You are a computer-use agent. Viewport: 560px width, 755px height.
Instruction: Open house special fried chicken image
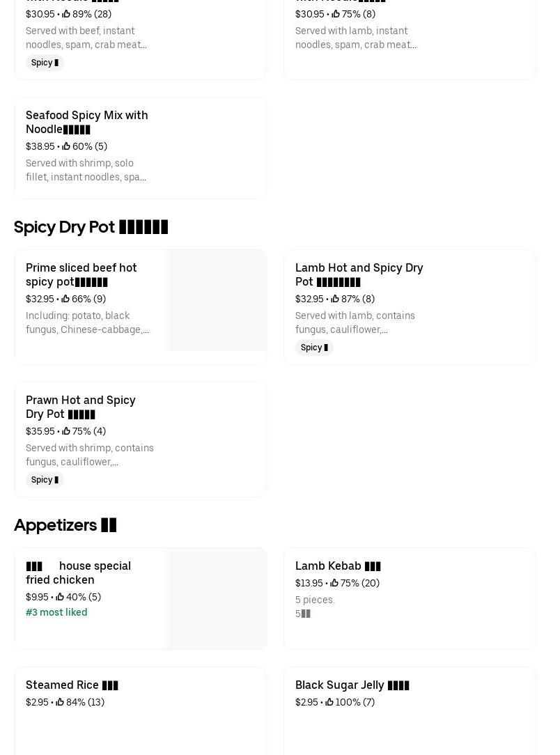215,599
